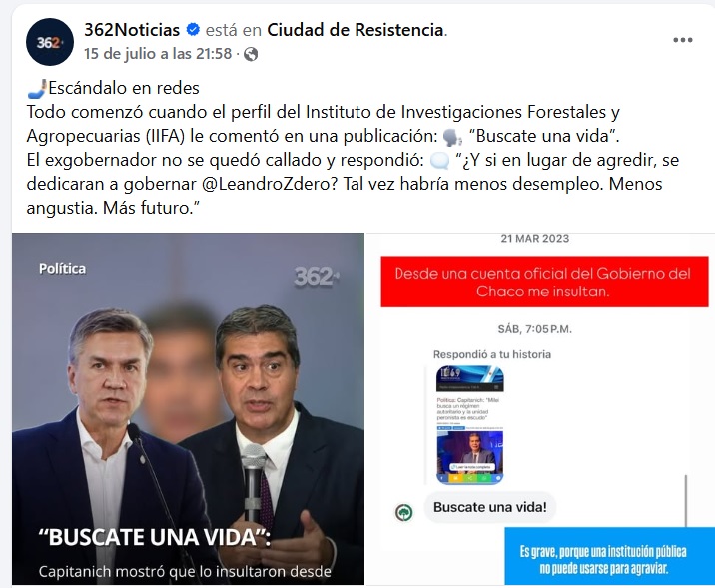The width and height of the screenshot is (715, 588).
Task: Click the green tree avatar icon in chat
Action: click(x=404, y=513)
